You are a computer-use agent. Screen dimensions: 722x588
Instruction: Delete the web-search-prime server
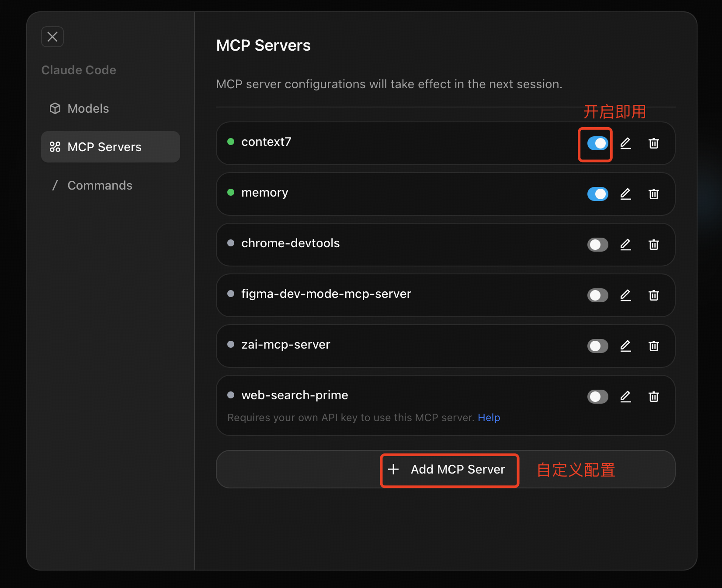pyautogui.click(x=653, y=397)
